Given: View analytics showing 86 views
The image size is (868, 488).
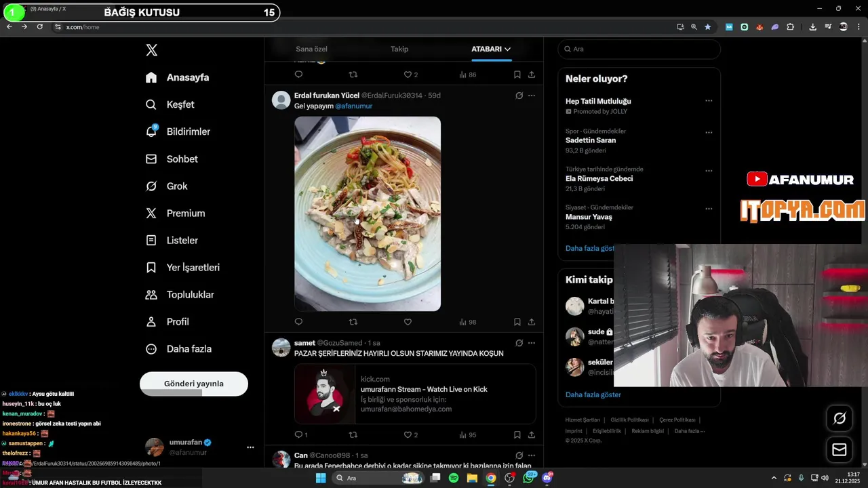Looking at the screenshot, I should pos(468,75).
